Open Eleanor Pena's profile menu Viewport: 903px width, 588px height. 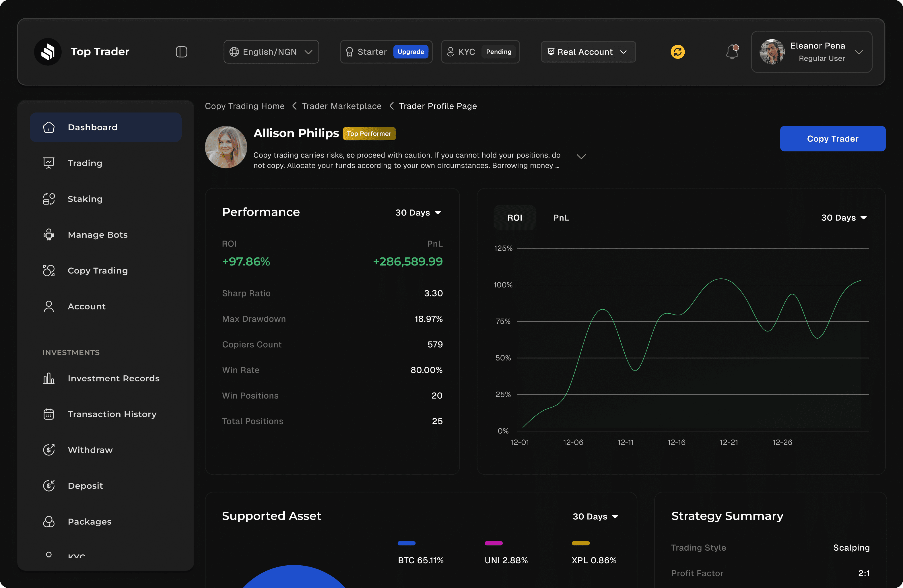pos(811,52)
